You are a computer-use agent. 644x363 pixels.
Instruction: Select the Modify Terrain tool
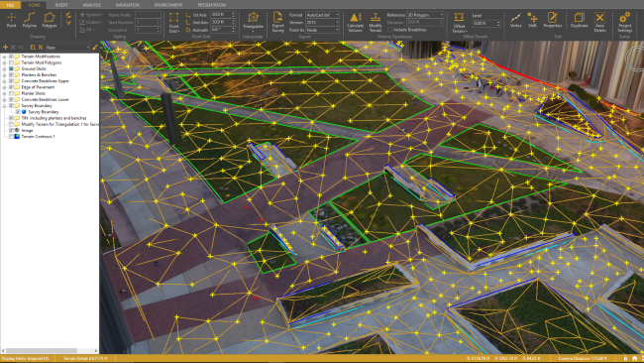click(376, 22)
